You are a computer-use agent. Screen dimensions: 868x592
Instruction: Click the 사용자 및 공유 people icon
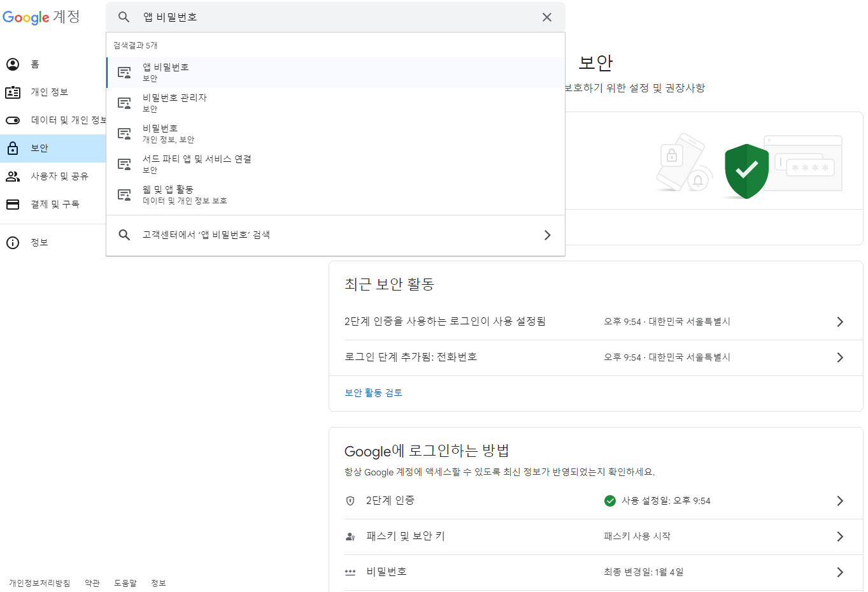point(13,177)
